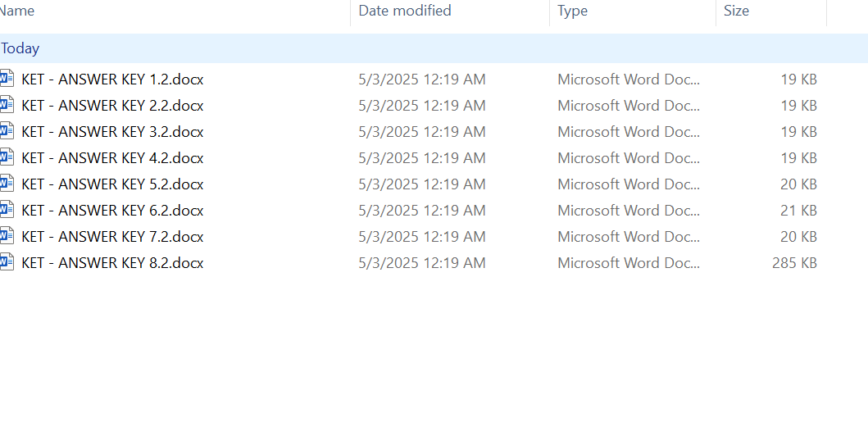Select Word file icon for ANSWER KEY 4.2
The height and width of the screenshot is (427, 868).
pos(7,157)
